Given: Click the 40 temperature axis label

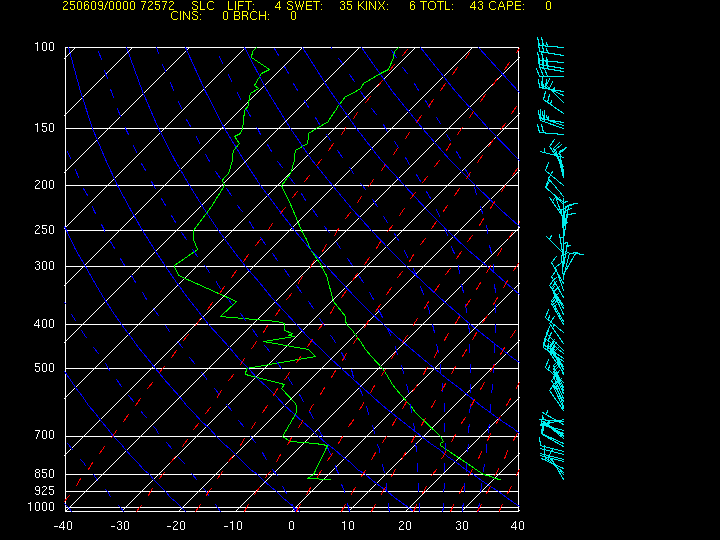Looking at the screenshot, I should [x=518, y=526].
